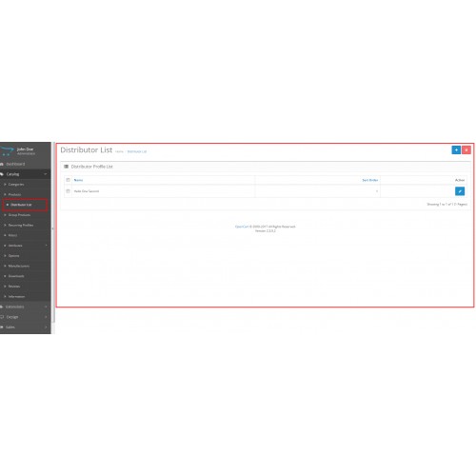Click the Extensions puzzle icon in the sidebar

point(2,307)
